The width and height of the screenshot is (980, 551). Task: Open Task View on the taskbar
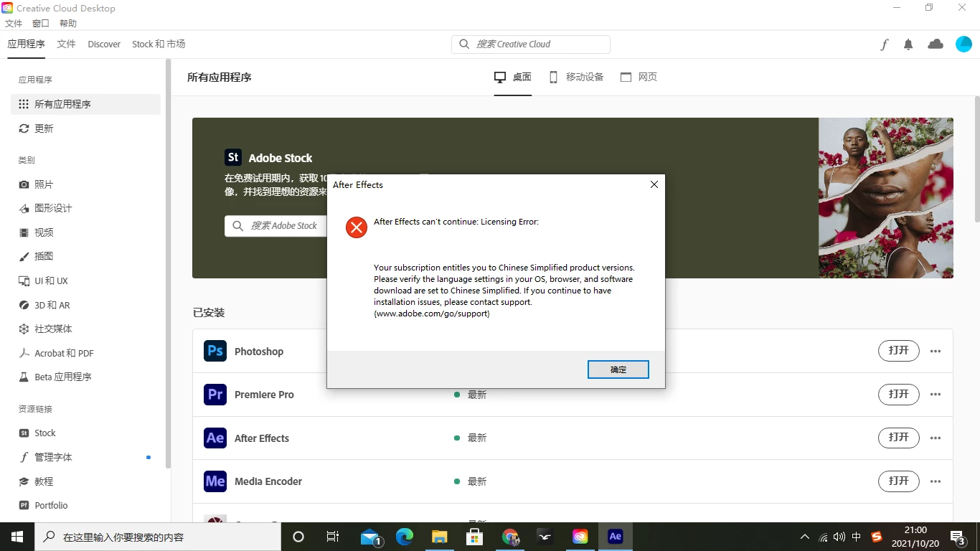point(333,537)
